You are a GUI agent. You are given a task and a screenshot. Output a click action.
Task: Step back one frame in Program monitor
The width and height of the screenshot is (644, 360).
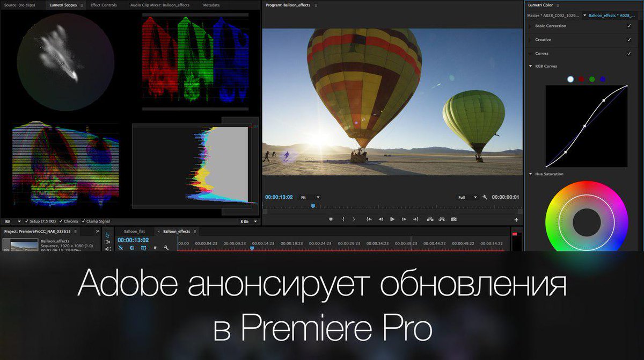[380, 219]
